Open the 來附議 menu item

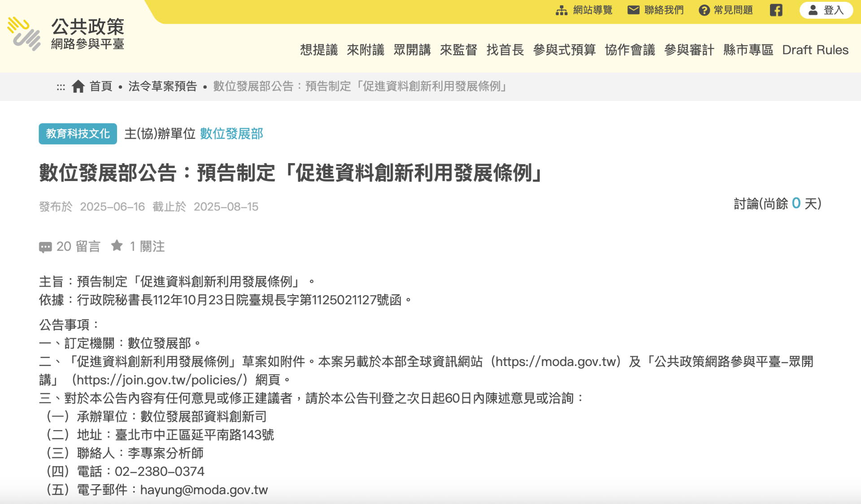[x=365, y=50]
